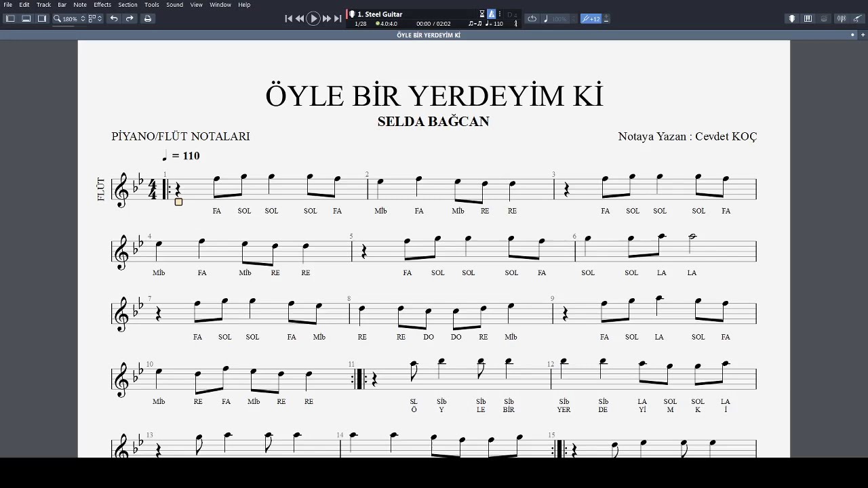Click the transpose plus/minus stepper
The image size is (868, 488).
click(606, 19)
